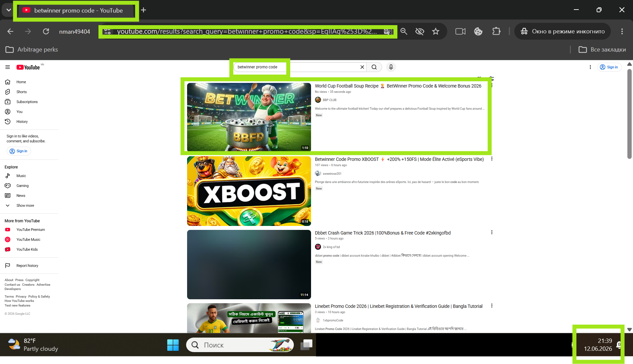Image resolution: width=633 pixels, height=364 pixels.
Task: Open BBP CLUB channel avatar
Action: click(318, 100)
